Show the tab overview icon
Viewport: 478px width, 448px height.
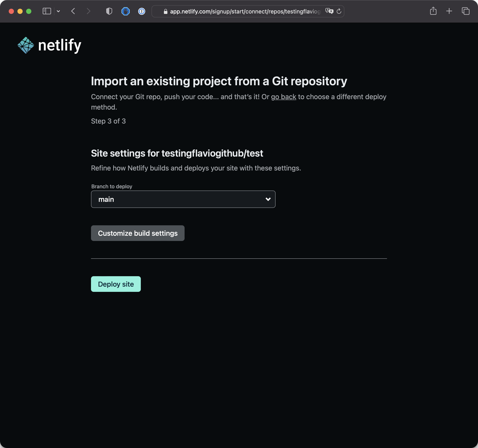(x=466, y=11)
